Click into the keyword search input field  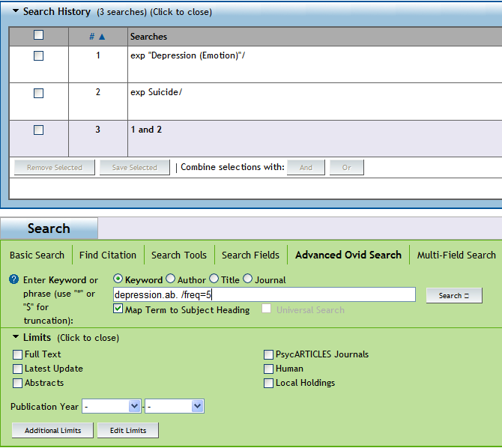[x=264, y=294]
